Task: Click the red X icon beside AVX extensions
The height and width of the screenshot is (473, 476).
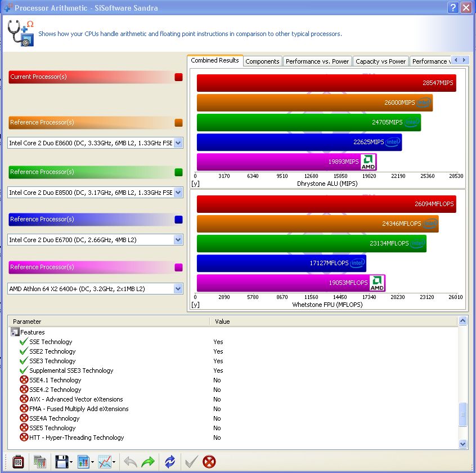Action: click(x=24, y=399)
